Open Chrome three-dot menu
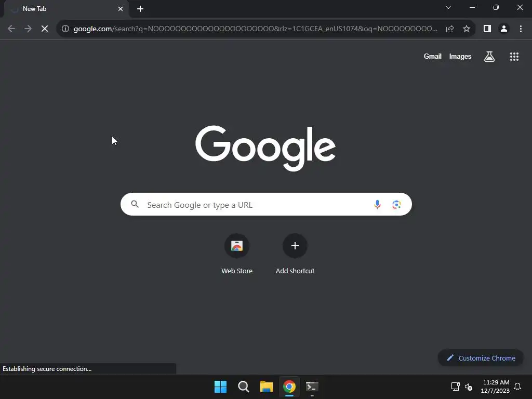This screenshot has height=399, width=532. pos(521,29)
